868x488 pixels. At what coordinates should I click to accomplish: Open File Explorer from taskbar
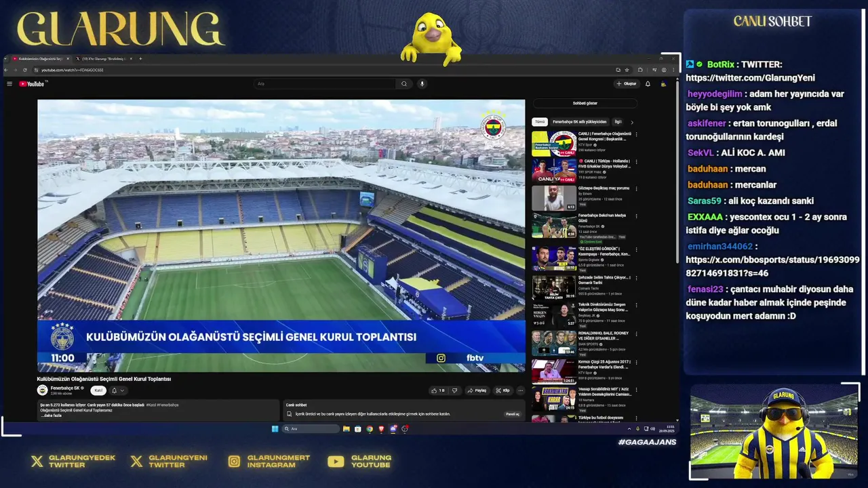click(x=346, y=429)
